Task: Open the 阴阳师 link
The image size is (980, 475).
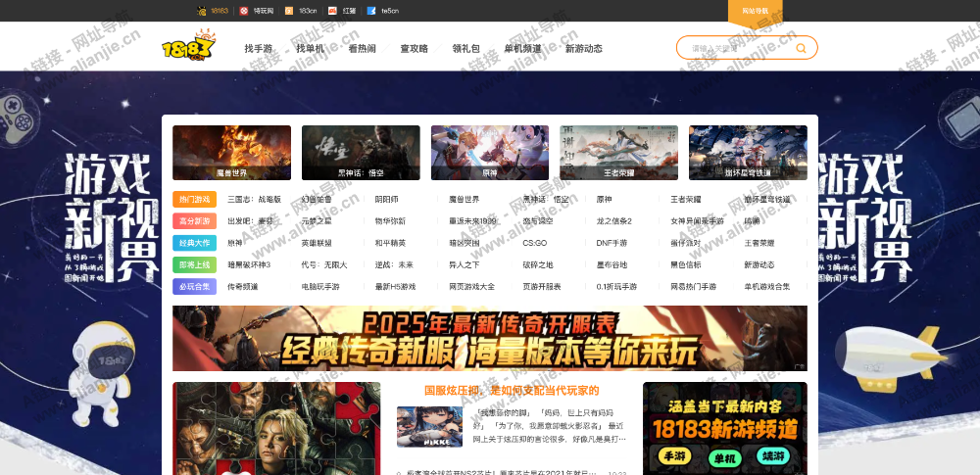Action: pyautogui.click(x=386, y=200)
